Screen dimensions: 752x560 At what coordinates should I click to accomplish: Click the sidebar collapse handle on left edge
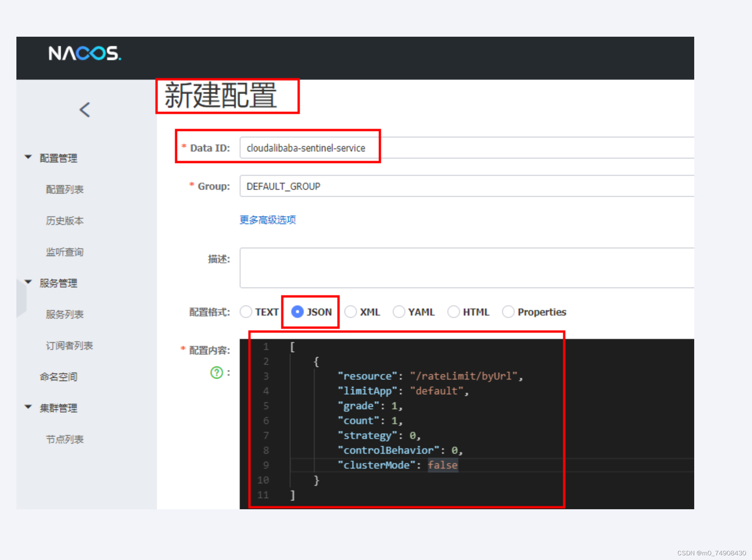tap(21, 298)
